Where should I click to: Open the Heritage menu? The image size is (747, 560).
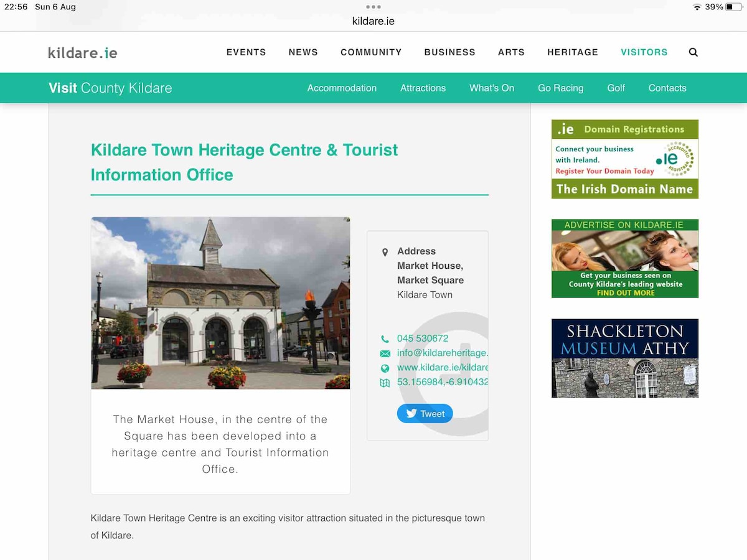[573, 52]
